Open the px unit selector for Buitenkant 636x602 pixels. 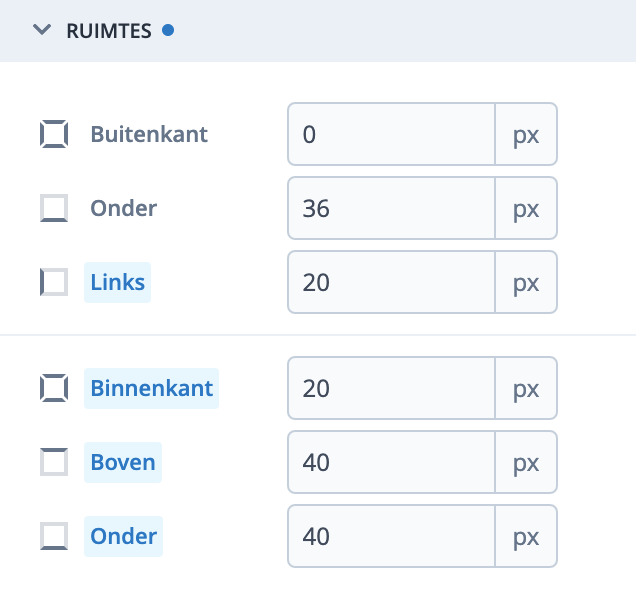(526, 134)
